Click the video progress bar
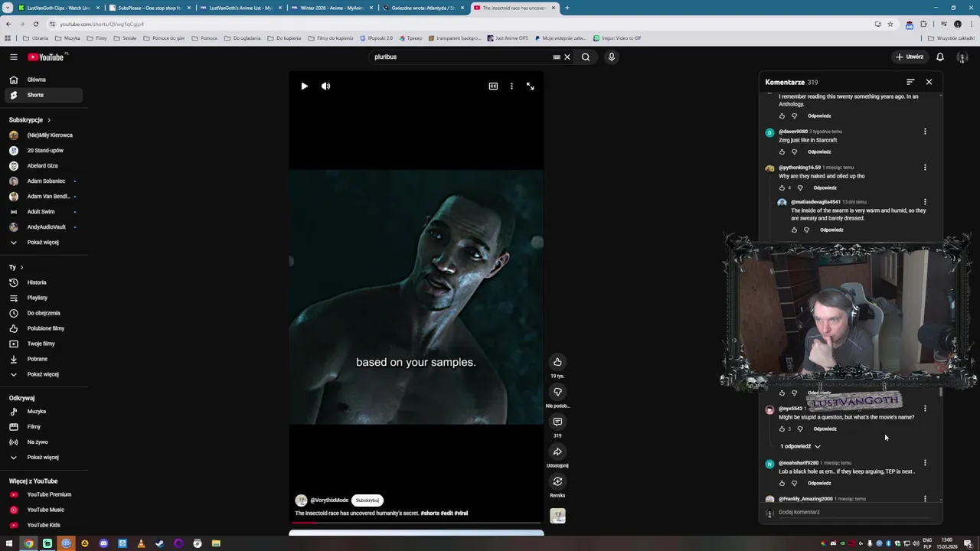The width and height of the screenshot is (980, 551). coord(416,523)
